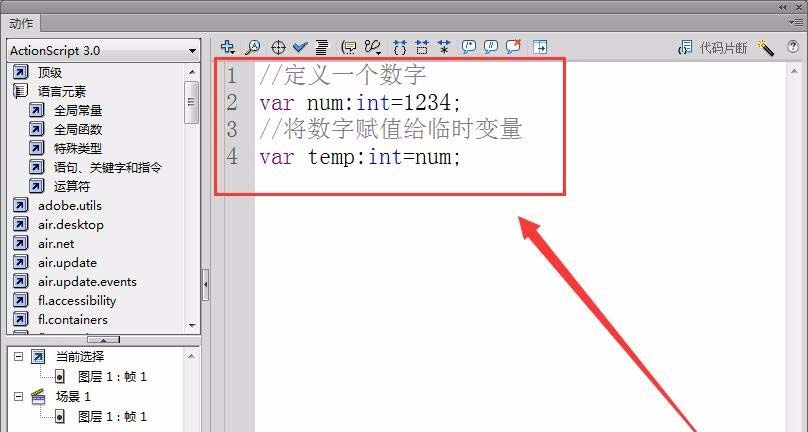Image resolution: width=808 pixels, height=432 pixels.
Task: Select air.update.events package
Action: tap(87, 282)
